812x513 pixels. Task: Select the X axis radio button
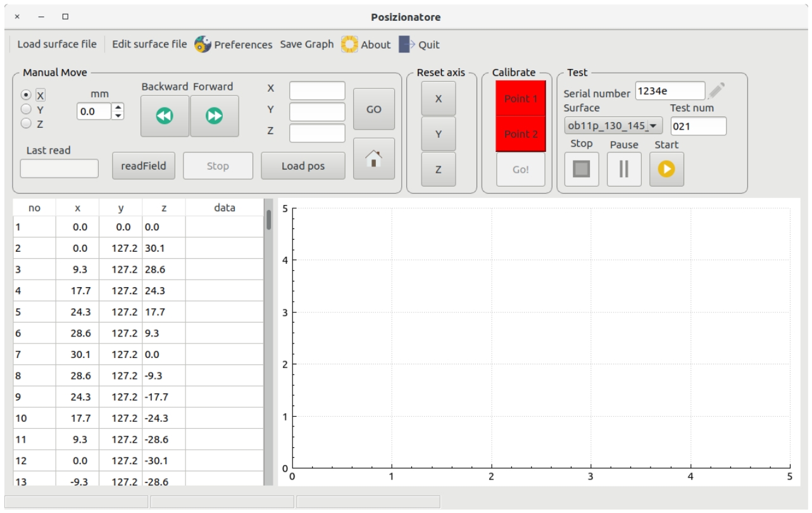(x=27, y=95)
